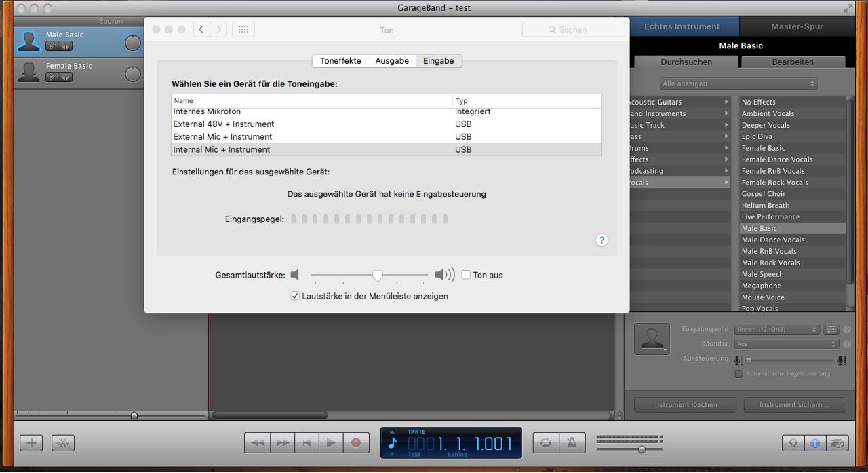Click the Female Basic pan knob
Image resolution: width=868 pixels, height=473 pixels.
(133, 74)
